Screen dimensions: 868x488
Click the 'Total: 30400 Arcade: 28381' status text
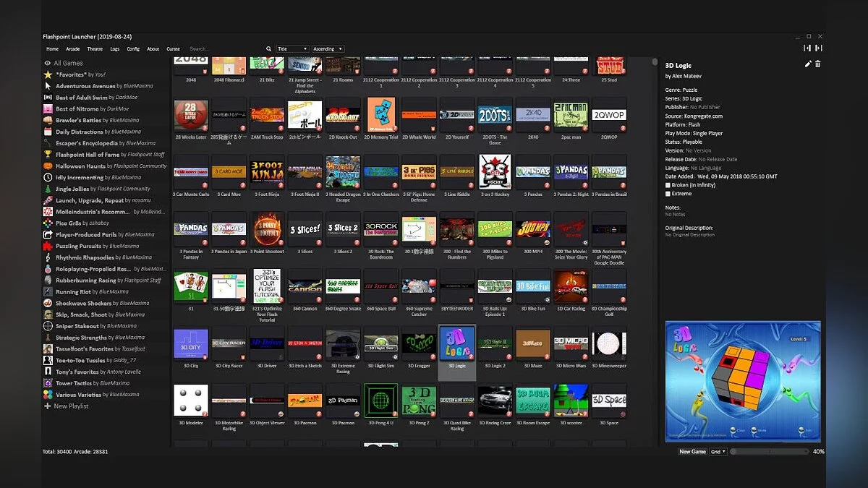pyautogui.click(x=75, y=451)
